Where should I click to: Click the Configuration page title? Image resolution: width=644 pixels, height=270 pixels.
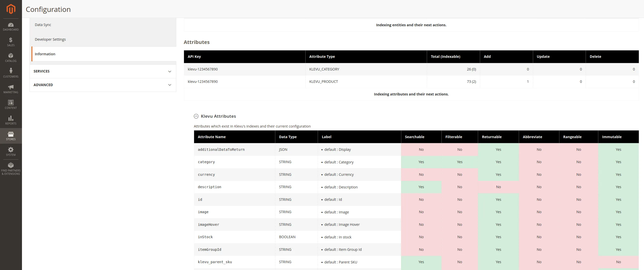[x=48, y=9]
